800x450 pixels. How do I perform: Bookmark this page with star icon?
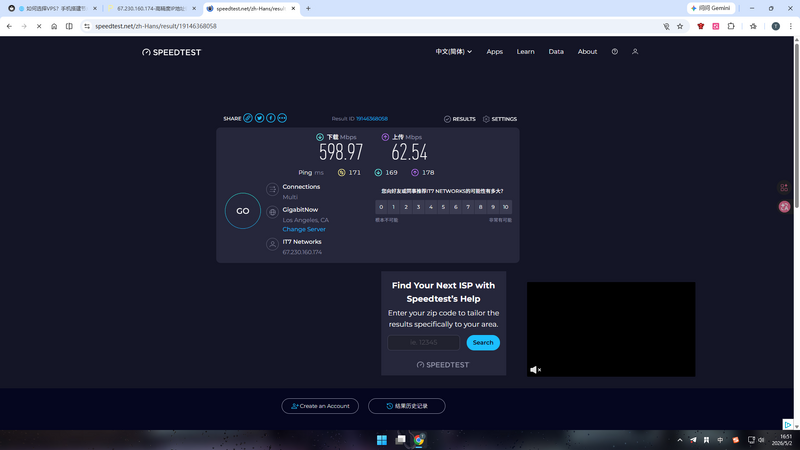tap(680, 26)
